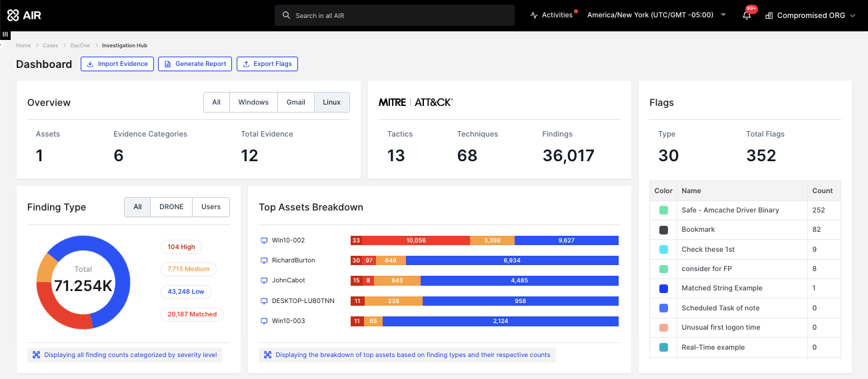Click the AIR logo icon

coord(13,15)
